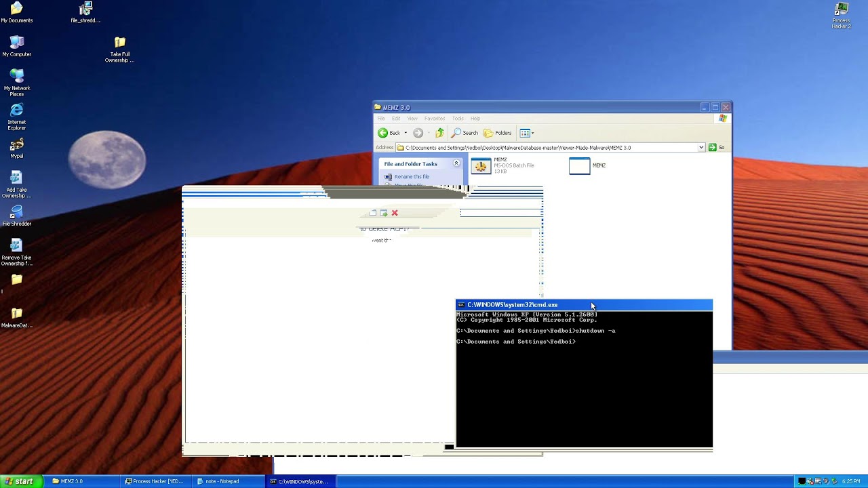Select the MEMZ MS-DOS Batch File
Screen dimensions: 868x488
(x=502, y=165)
